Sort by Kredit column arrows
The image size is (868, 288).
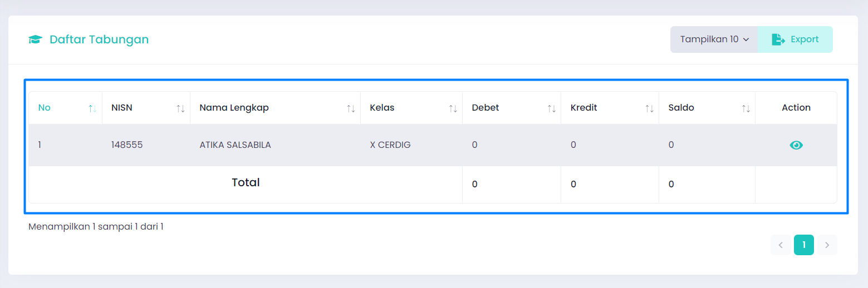click(650, 108)
